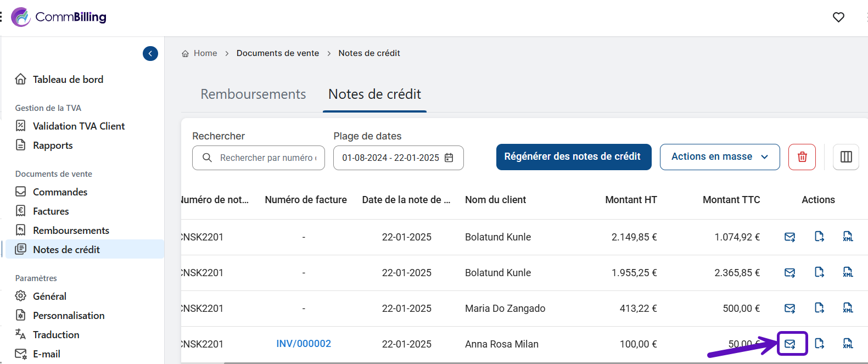The height and width of the screenshot is (364, 868).
Task: Click the heart favorites icon
Action: point(838,18)
